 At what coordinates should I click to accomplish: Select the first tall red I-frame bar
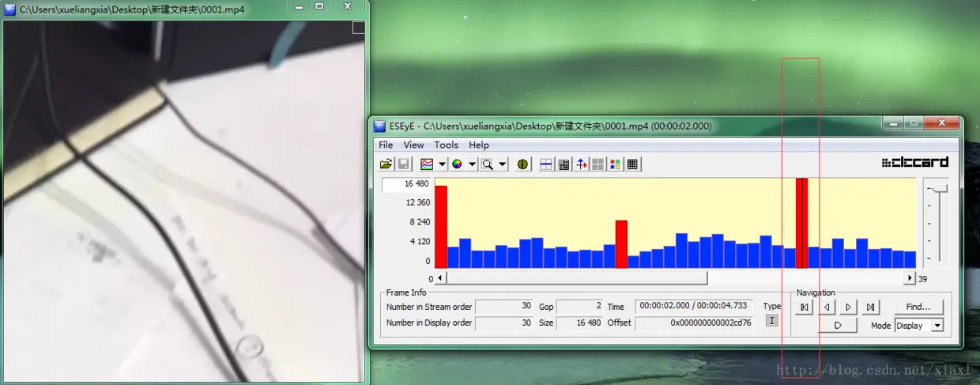click(x=441, y=227)
